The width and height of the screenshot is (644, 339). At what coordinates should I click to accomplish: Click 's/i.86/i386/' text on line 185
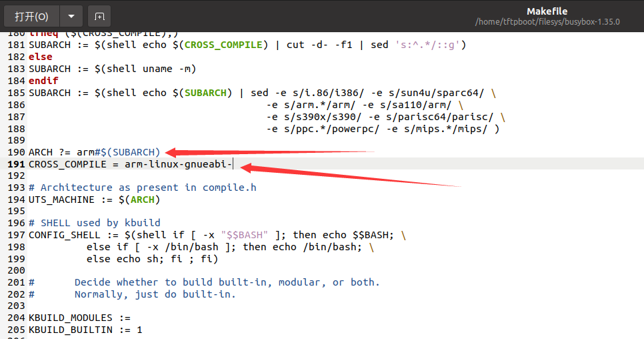point(329,93)
